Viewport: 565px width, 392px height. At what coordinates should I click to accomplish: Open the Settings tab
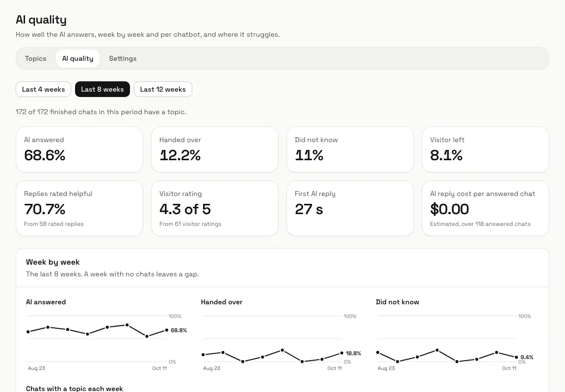pyautogui.click(x=123, y=58)
